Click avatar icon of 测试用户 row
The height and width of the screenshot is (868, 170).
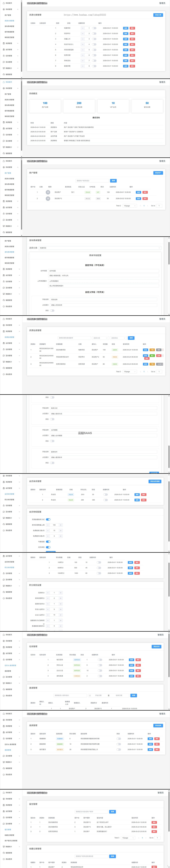click(48, 192)
